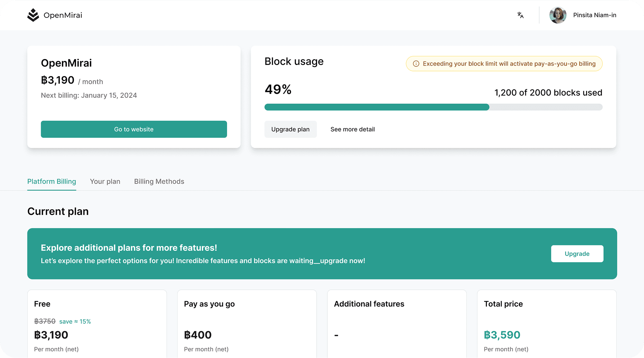Screen dimensions: 644x358
Task: Open Pinsita Niam-in account name
Action: pyautogui.click(x=594, y=15)
